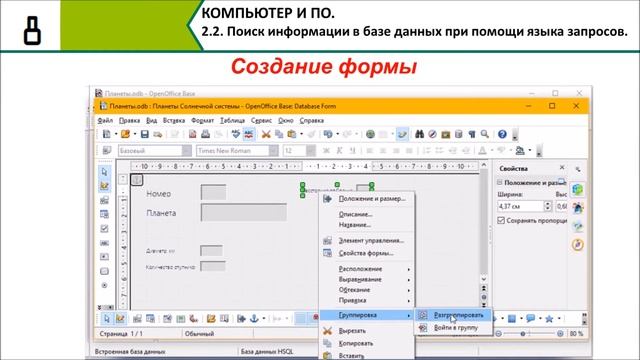This screenshot has height=360, width=640.
Task: Select Элемент управления... in the context menu
Action: point(367,241)
